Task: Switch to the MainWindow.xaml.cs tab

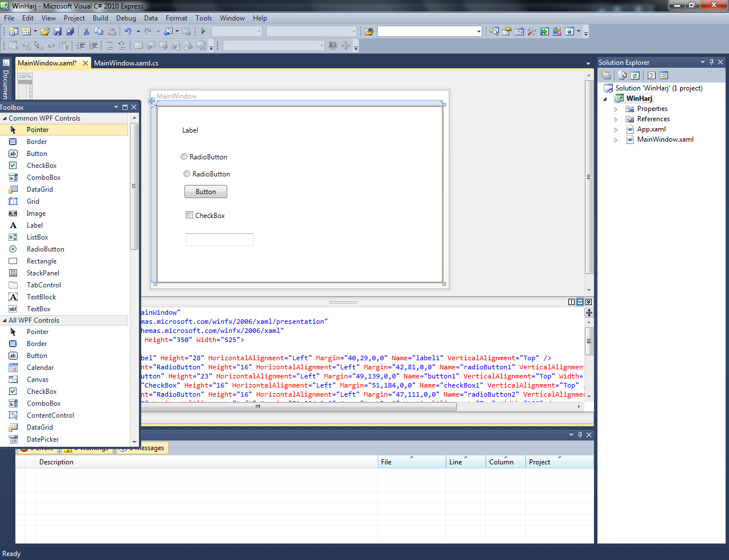Action: pyautogui.click(x=126, y=63)
